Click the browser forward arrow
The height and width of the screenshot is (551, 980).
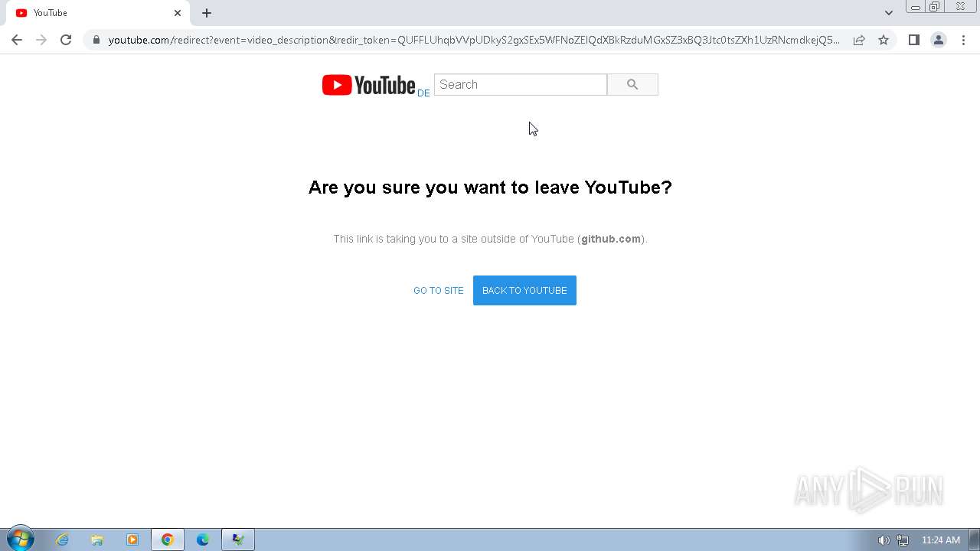(41, 40)
